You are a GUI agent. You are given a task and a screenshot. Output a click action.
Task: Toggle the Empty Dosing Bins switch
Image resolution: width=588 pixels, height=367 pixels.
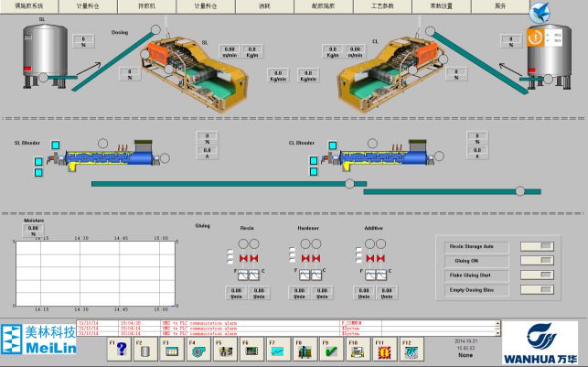[537, 290]
